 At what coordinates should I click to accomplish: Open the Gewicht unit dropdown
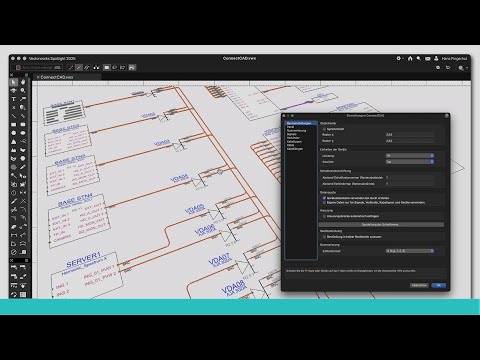[x=410, y=162]
